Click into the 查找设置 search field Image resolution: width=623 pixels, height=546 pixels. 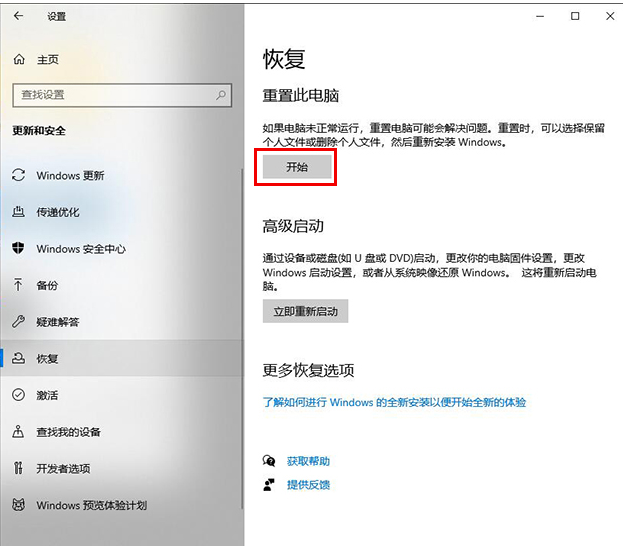pos(122,95)
